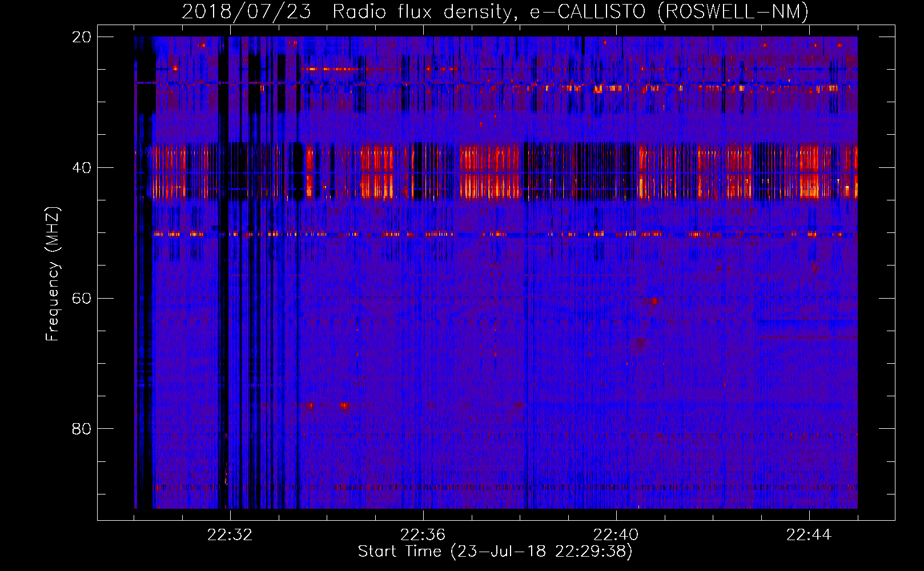Click the plot title 'Radio flux density, e-CALLISTO (ROSWELL-NM)'
Viewport: 924px width, 571px height.
click(x=571, y=11)
